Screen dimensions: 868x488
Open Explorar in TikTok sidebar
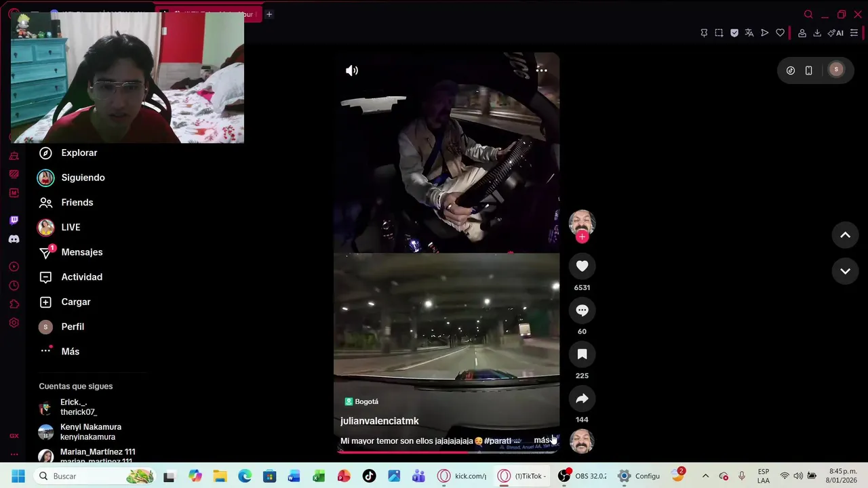click(x=68, y=152)
